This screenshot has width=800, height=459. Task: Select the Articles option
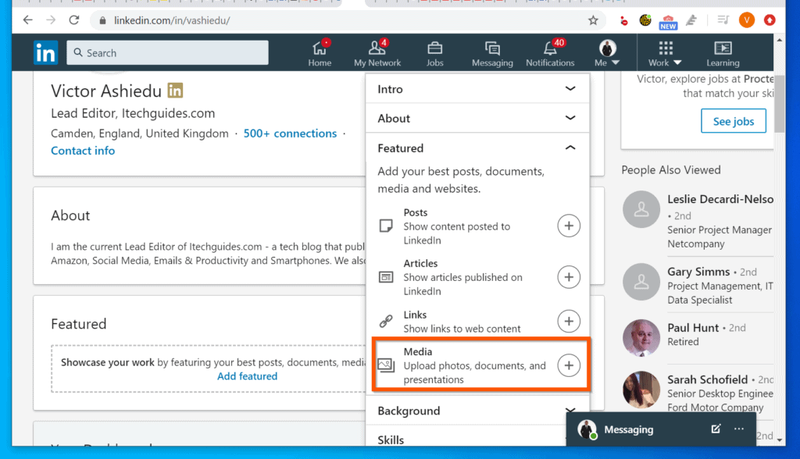[x=477, y=277]
